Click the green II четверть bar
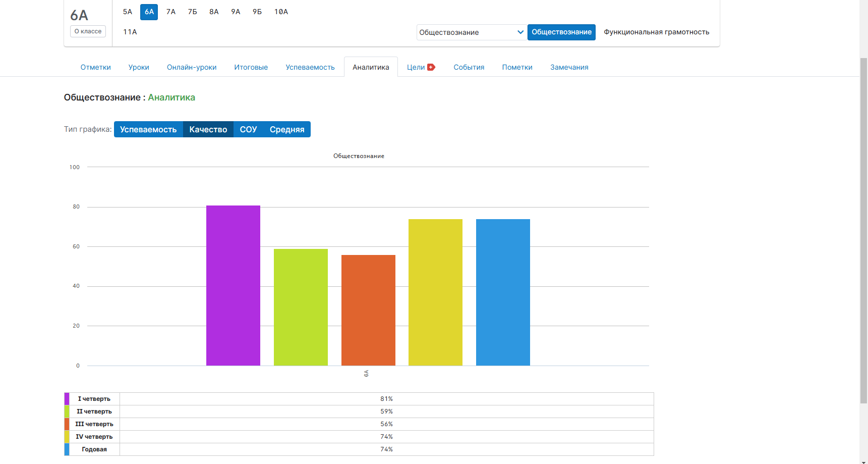The image size is (868, 464). 301,307
